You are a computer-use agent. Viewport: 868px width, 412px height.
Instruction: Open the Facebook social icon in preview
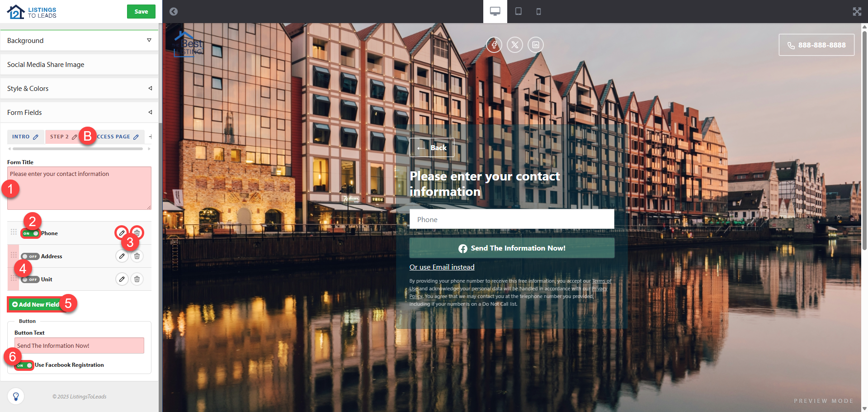(x=494, y=45)
